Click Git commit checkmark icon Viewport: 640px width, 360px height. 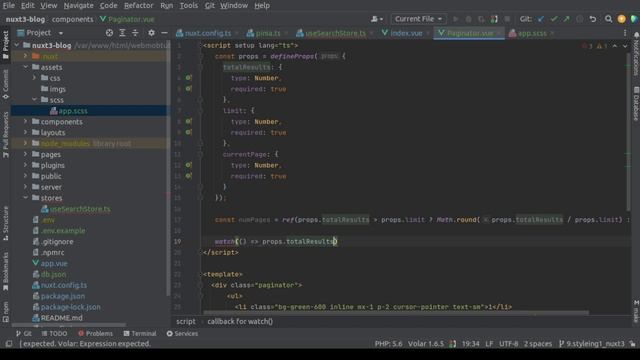click(553, 19)
